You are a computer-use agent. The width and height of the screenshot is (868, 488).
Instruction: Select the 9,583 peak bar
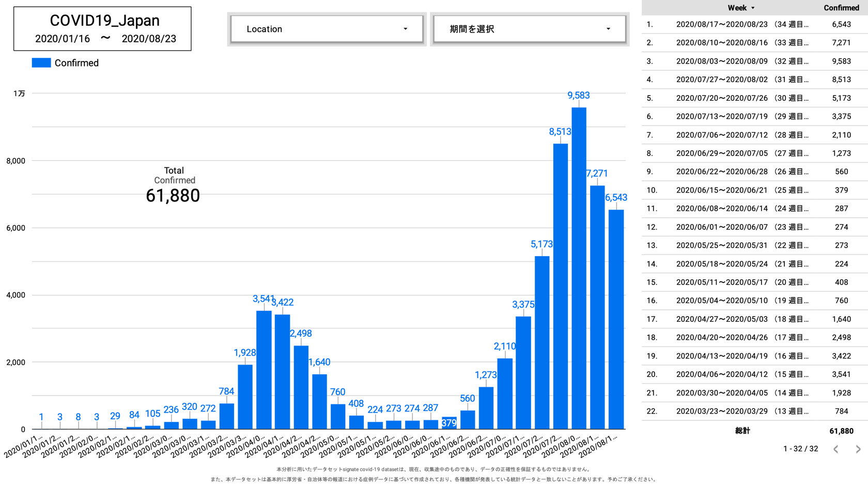[x=579, y=269]
